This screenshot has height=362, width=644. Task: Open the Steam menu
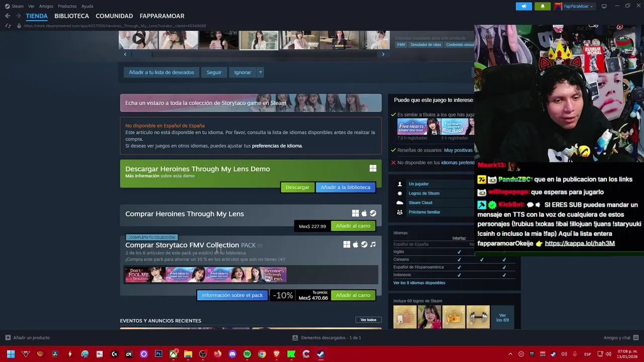[14, 6]
